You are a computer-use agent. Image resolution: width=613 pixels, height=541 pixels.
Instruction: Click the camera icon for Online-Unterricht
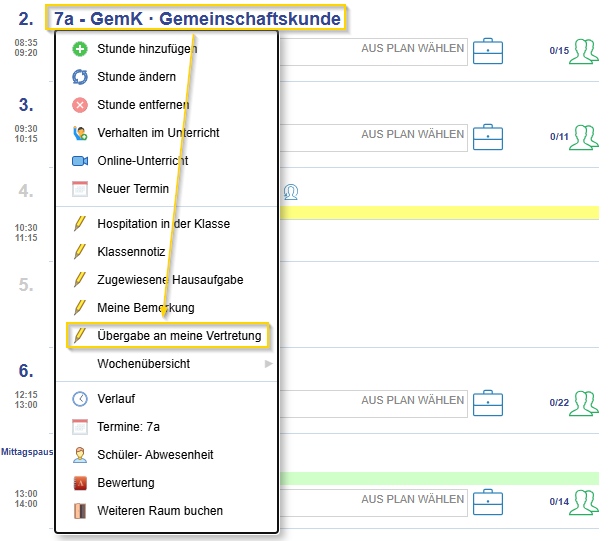80,161
